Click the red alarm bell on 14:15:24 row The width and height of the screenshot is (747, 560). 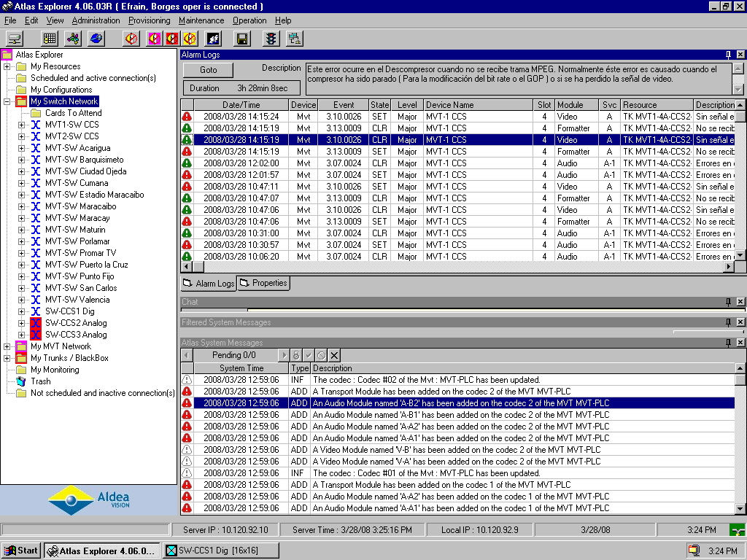pyautogui.click(x=187, y=117)
